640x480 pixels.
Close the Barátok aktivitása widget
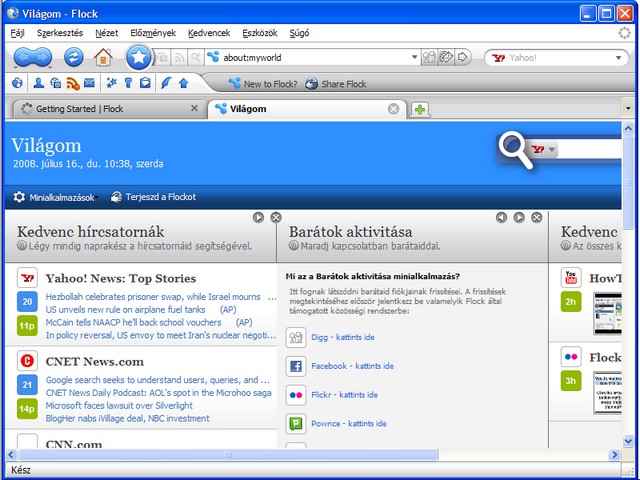point(537,218)
